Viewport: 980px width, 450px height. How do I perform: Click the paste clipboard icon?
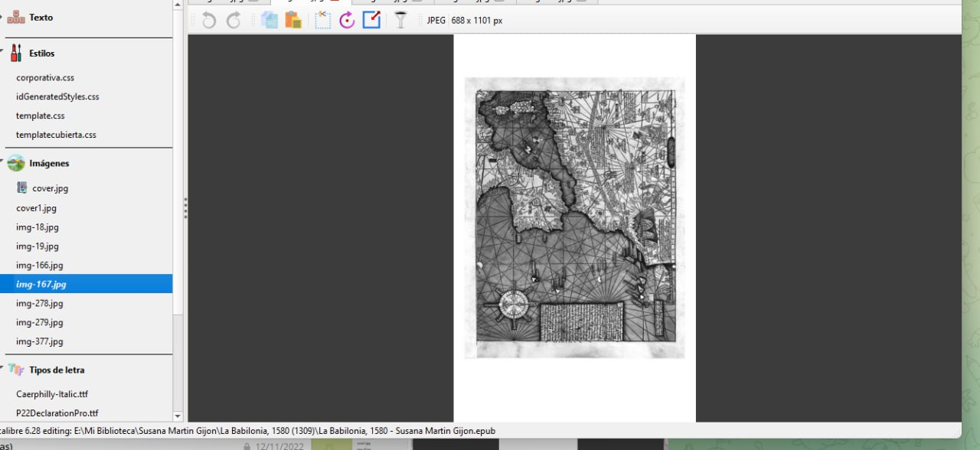(293, 21)
